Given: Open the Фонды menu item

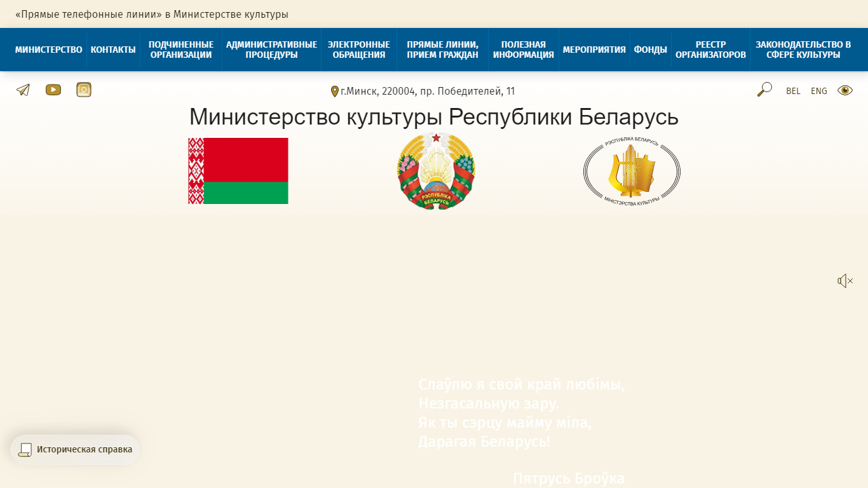Looking at the screenshot, I should pos(651,50).
